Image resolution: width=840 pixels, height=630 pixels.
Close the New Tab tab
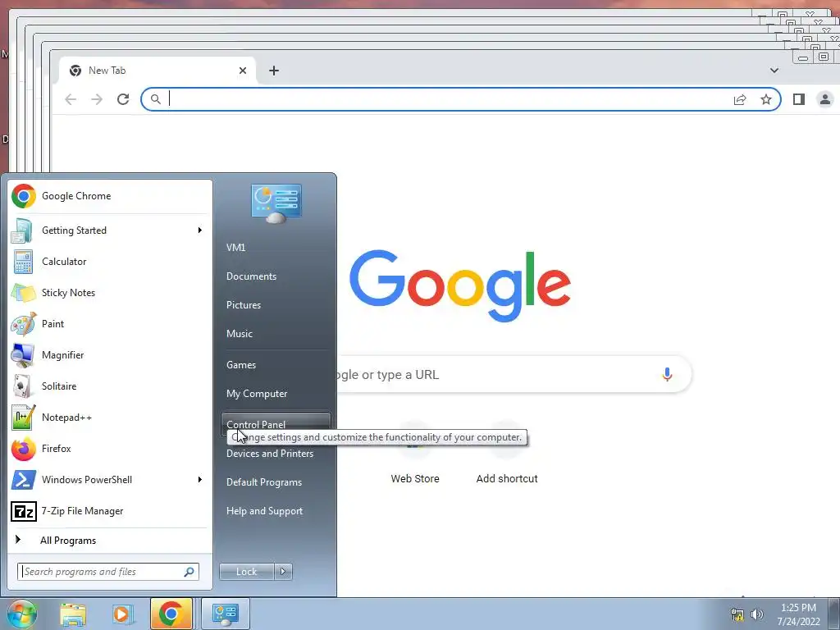(243, 71)
